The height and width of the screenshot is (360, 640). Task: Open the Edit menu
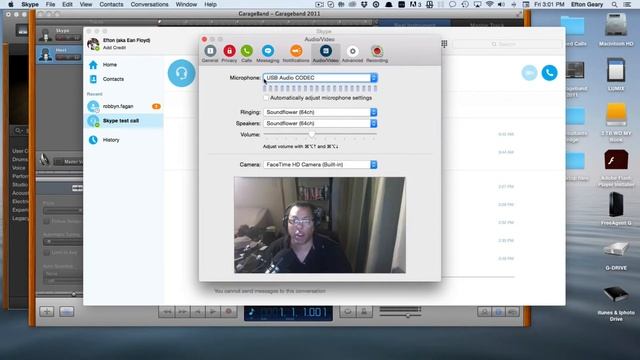coord(67,4)
